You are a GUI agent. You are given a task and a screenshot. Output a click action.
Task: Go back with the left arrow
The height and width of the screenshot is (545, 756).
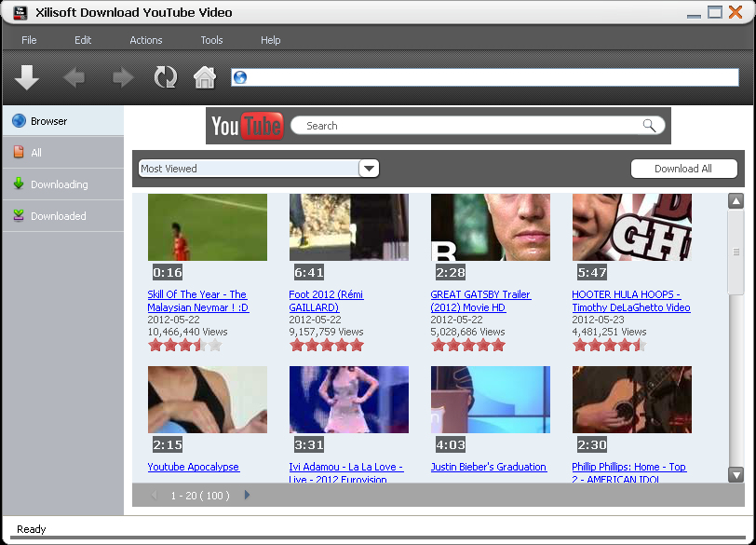pos(74,77)
